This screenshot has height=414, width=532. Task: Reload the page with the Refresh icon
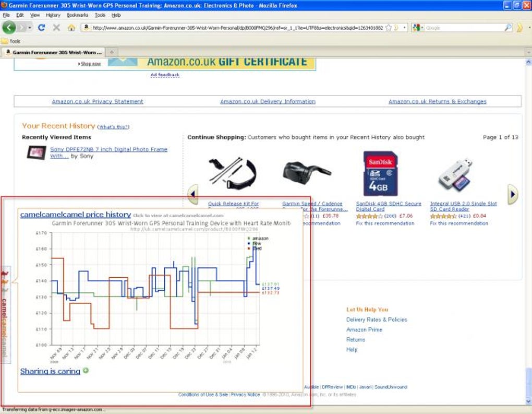[x=41, y=28]
